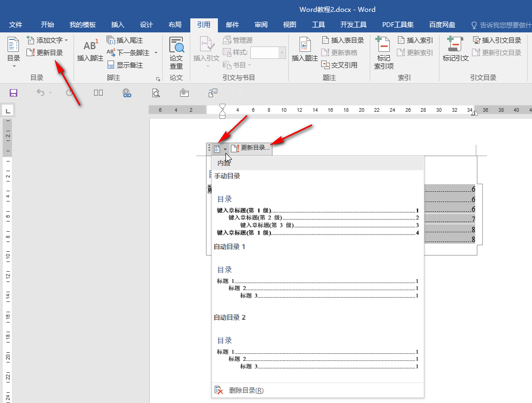This screenshot has width=532, height=403.
Task: Click the tab selector L button beside ruler
Action: (x=8, y=111)
